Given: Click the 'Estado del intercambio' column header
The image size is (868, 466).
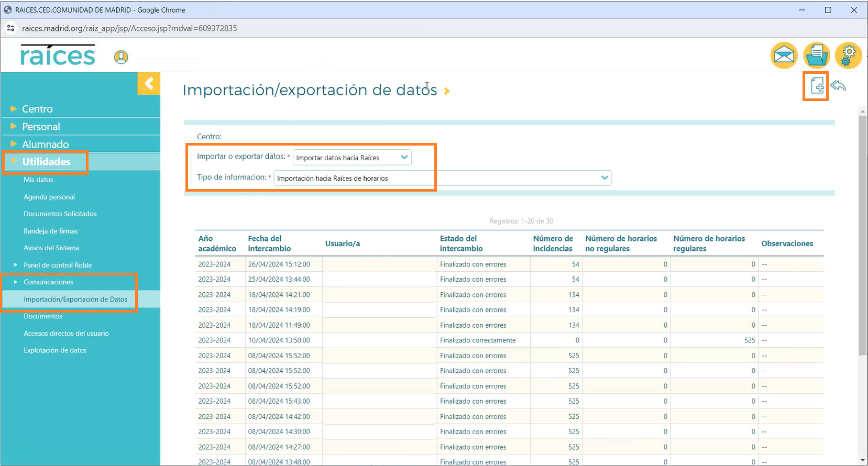Looking at the screenshot, I should click(461, 243).
